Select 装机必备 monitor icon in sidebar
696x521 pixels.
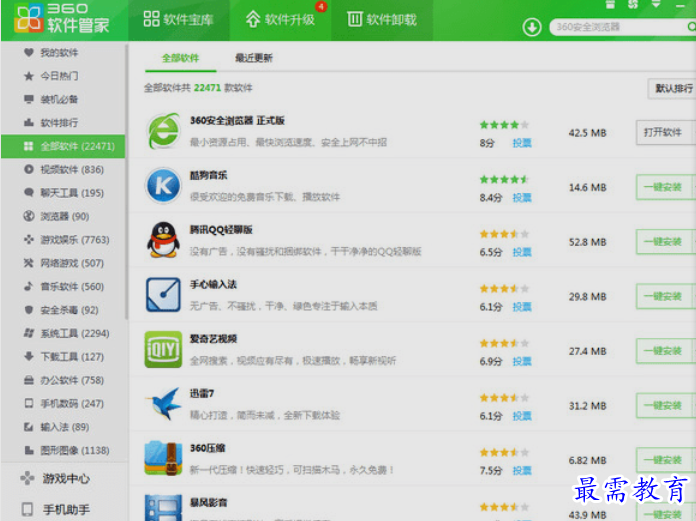click(29, 99)
